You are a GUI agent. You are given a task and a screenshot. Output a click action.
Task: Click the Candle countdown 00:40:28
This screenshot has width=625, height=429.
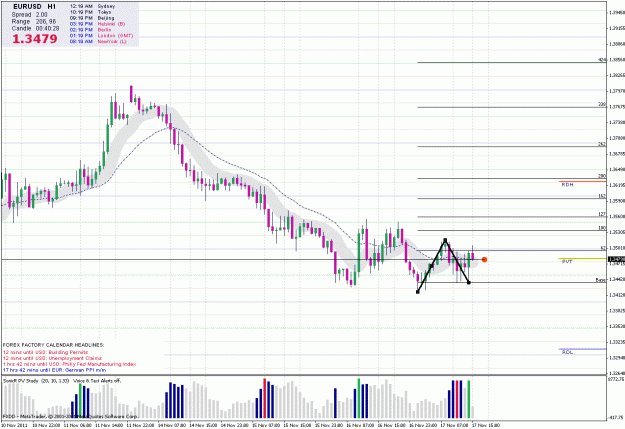(35, 28)
